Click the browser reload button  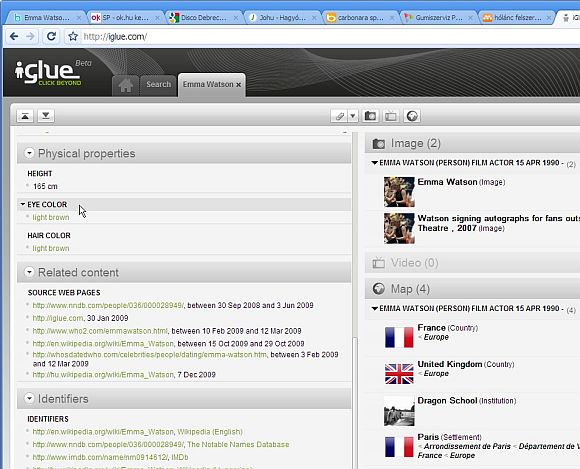point(51,36)
